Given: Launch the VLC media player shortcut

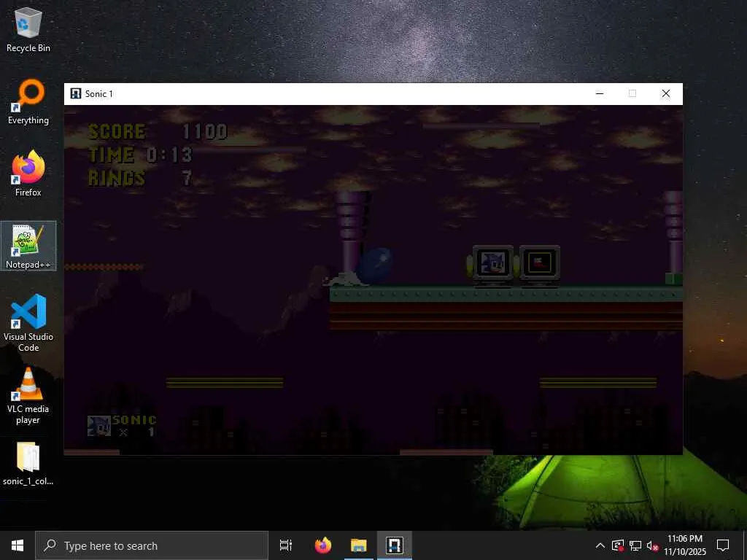Looking at the screenshot, I should tap(28, 395).
